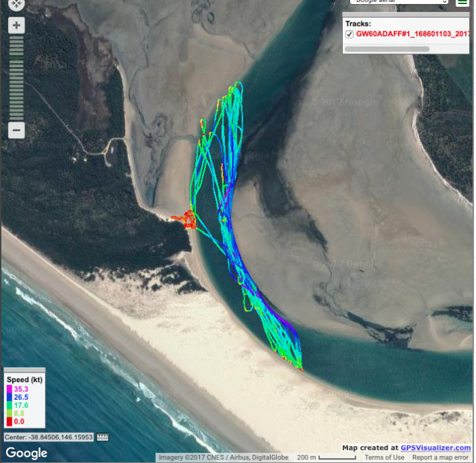Click the pan control compass icon

pos(16,4)
